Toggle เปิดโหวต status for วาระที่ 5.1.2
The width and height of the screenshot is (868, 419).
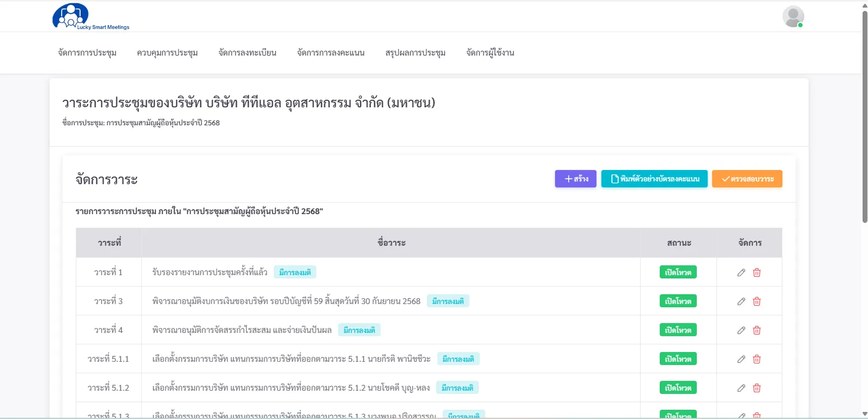click(x=678, y=388)
